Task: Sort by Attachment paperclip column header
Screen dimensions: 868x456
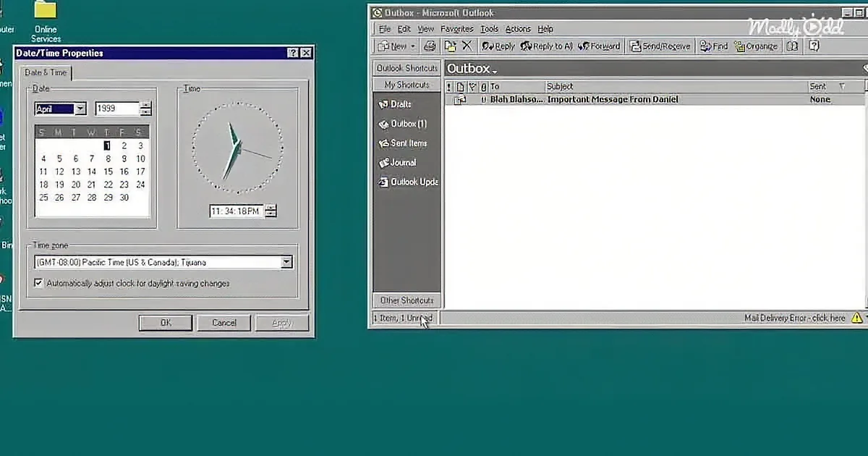Action: tap(483, 87)
